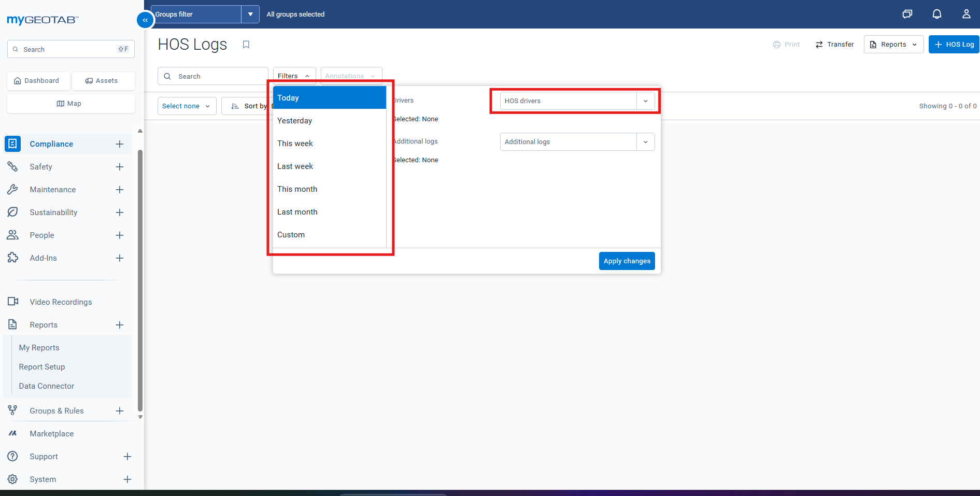Select This week date range
Image resolution: width=980 pixels, height=496 pixels.
click(x=330, y=143)
